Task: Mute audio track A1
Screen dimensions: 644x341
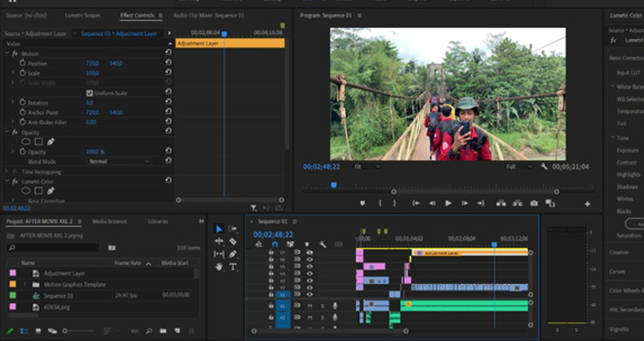Action: point(310,306)
